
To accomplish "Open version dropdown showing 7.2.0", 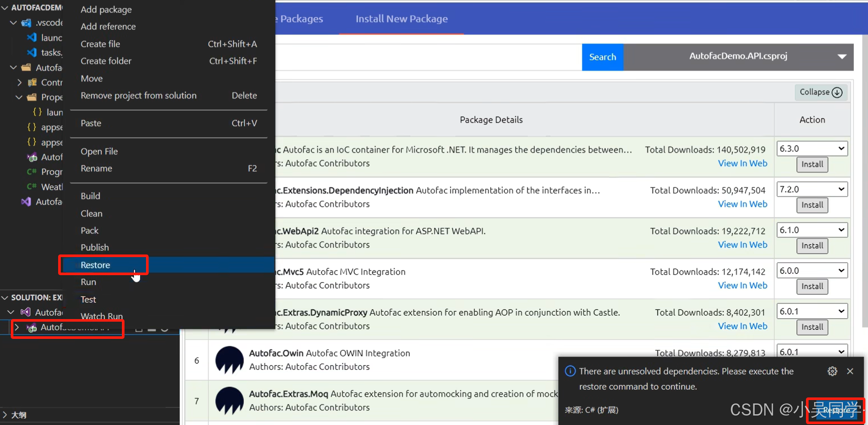I will (812, 189).
